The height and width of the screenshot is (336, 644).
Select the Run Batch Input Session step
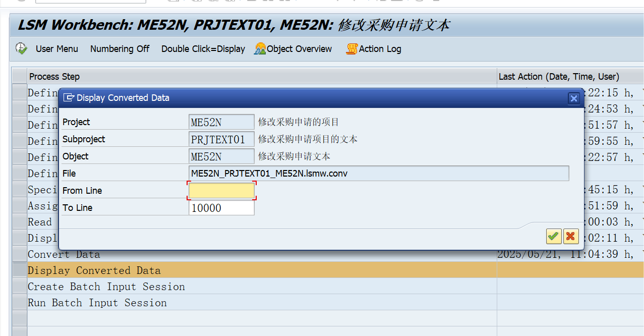coord(262,302)
